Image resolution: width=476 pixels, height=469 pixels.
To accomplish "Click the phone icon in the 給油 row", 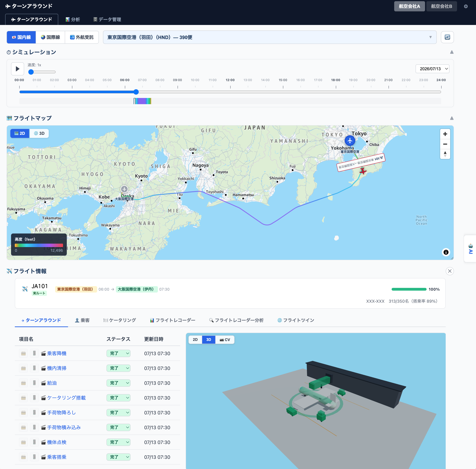I will tap(34, 383).
